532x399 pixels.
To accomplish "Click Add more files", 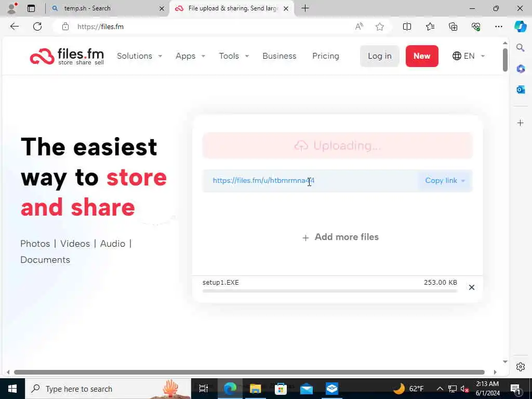I will click(x=340, y=237).
